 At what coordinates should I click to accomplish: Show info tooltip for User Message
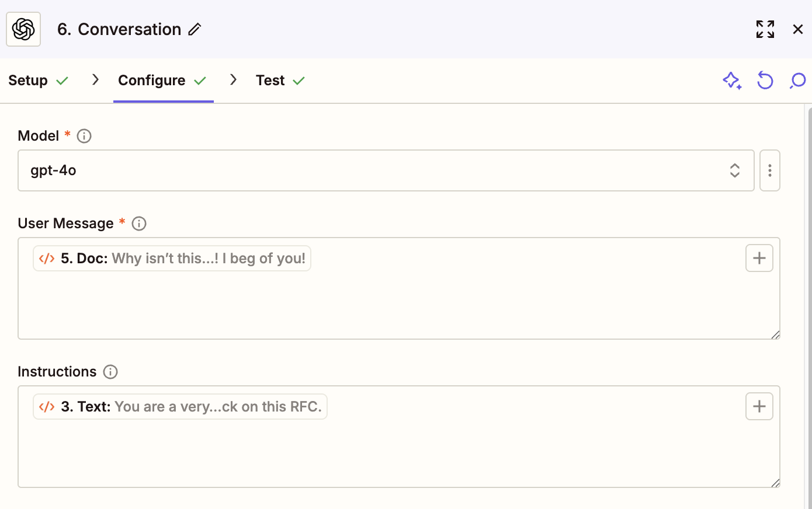point(139,224)
